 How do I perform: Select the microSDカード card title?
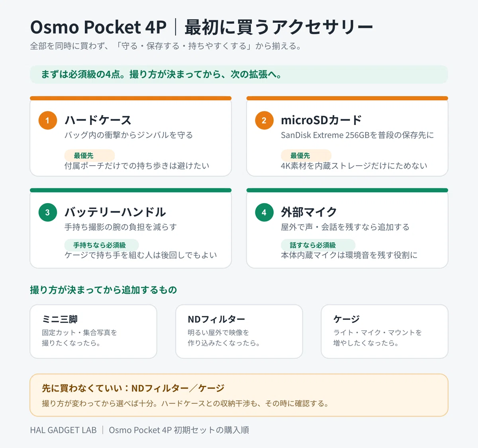(321, 120)
